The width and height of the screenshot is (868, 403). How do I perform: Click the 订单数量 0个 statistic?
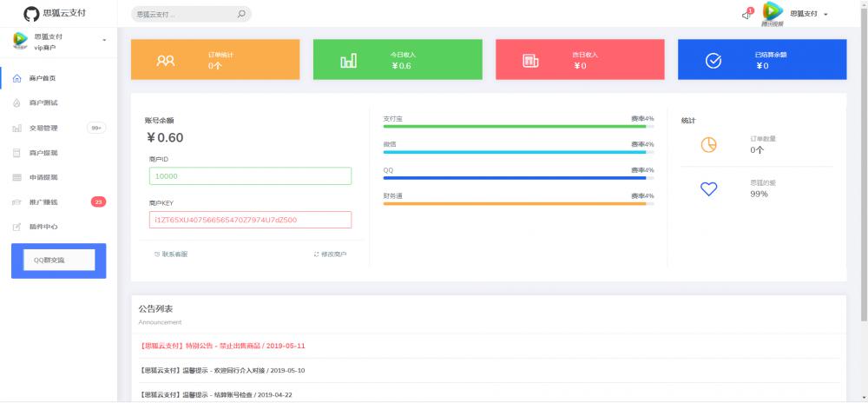pos(757,150)
